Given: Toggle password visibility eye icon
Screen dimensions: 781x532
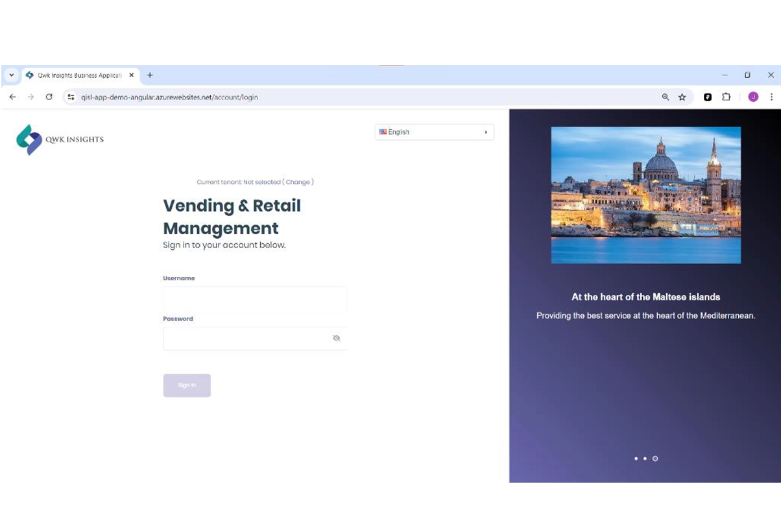Looking at the screenshot, I should point(336,338).
